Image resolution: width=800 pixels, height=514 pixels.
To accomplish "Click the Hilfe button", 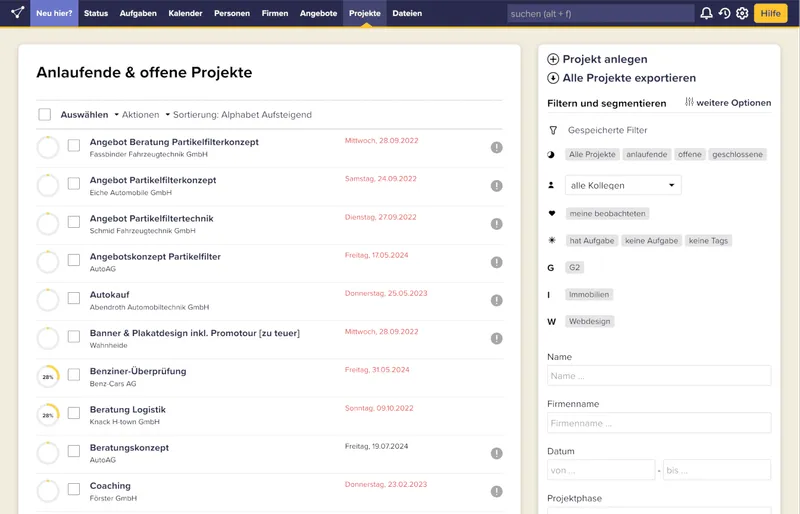I will 770,13.
